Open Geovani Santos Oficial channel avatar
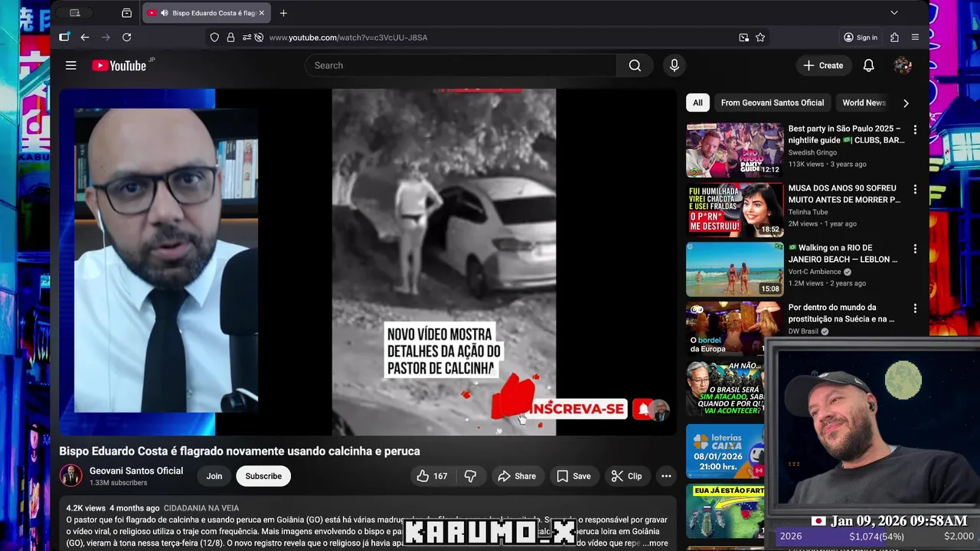The image size is (980, 551). click(x=71, y=476)
